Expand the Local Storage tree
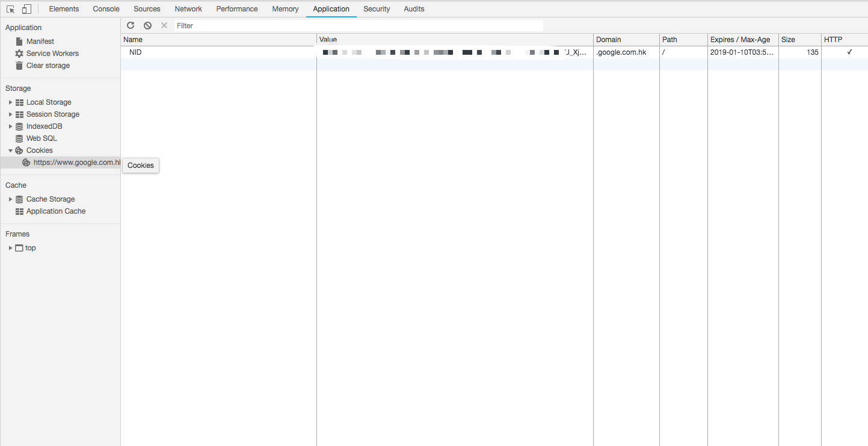 [x=10, y=102]
